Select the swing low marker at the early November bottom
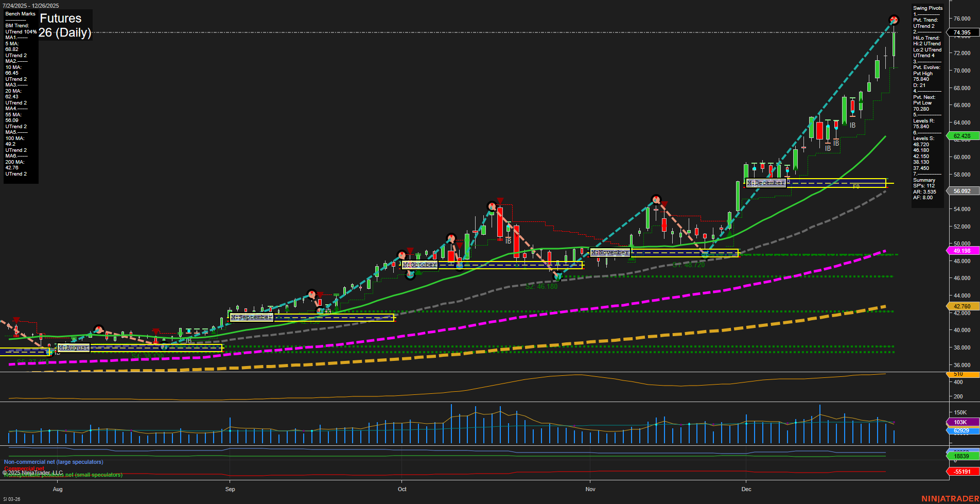The image size is (980, 504). click(x=557, y=277)
